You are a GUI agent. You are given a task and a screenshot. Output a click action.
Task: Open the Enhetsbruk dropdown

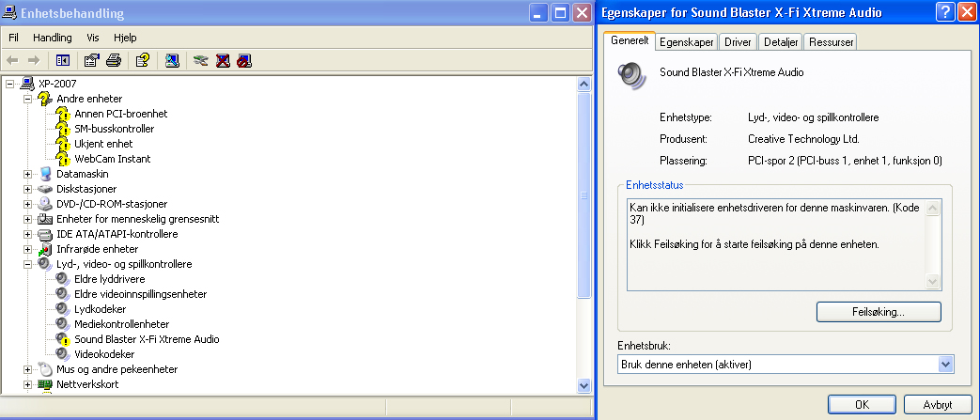946,364
